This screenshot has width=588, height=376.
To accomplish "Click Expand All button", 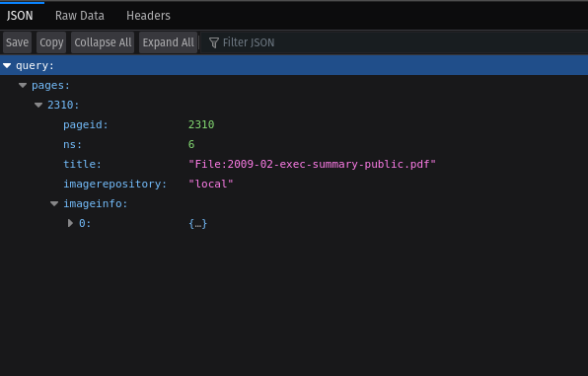I will click(x=168, y=42).
